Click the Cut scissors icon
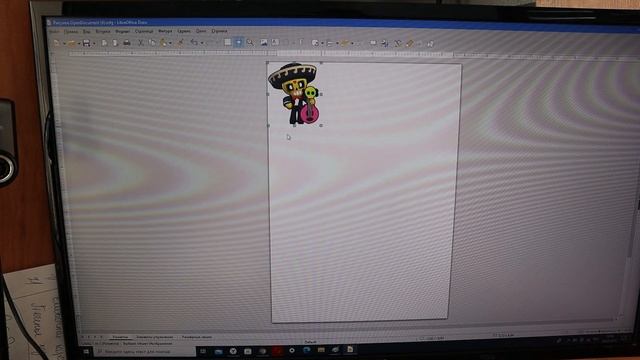The height and width of the screenshot is (360, 640). [x=140, y=43]
